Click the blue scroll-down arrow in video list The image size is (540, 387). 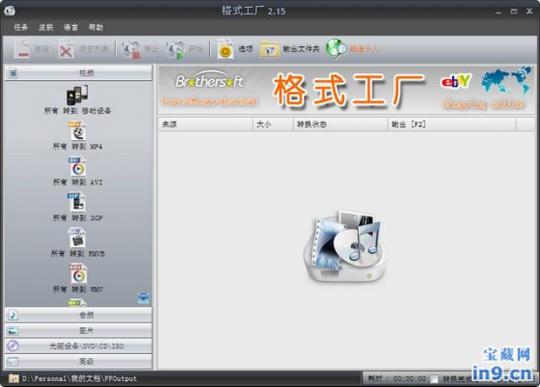[x=143, y=298]
